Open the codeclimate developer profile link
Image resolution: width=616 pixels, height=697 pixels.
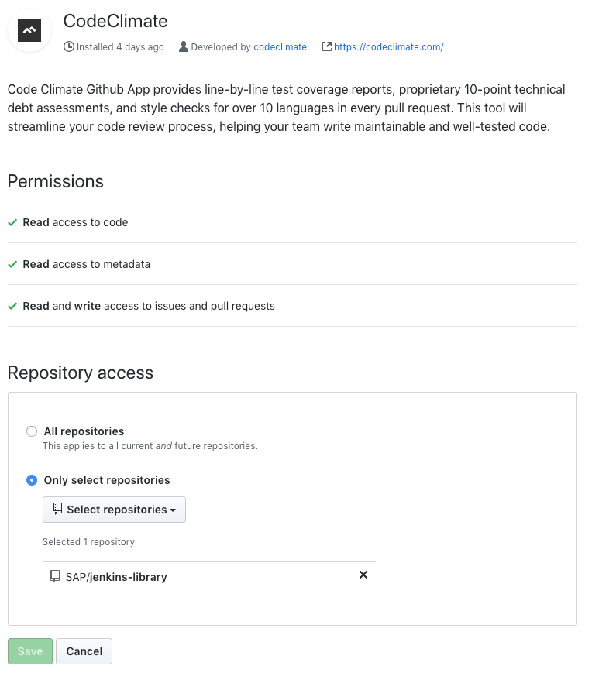(280, 46)
